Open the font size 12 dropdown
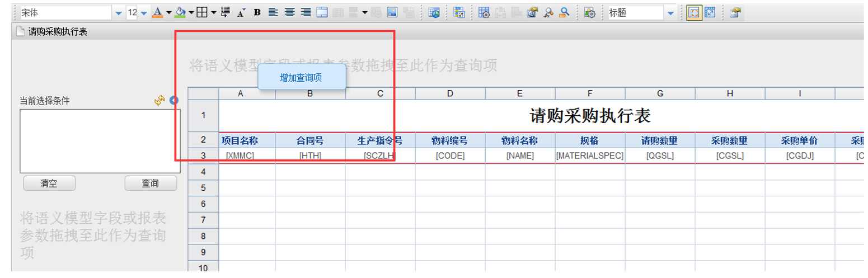 (x=144, y=13)
